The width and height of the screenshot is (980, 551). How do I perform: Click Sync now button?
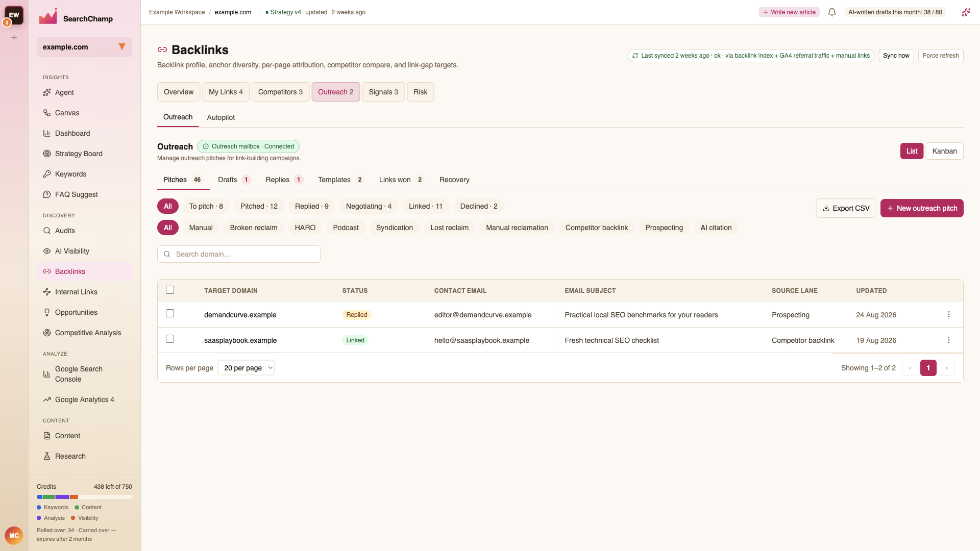coord(896,56)
